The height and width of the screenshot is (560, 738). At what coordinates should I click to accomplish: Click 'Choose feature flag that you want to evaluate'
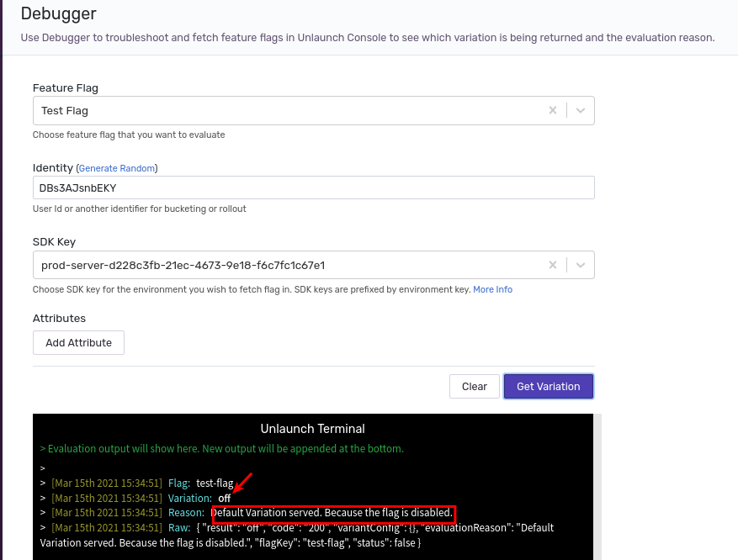tap(129, 135)
